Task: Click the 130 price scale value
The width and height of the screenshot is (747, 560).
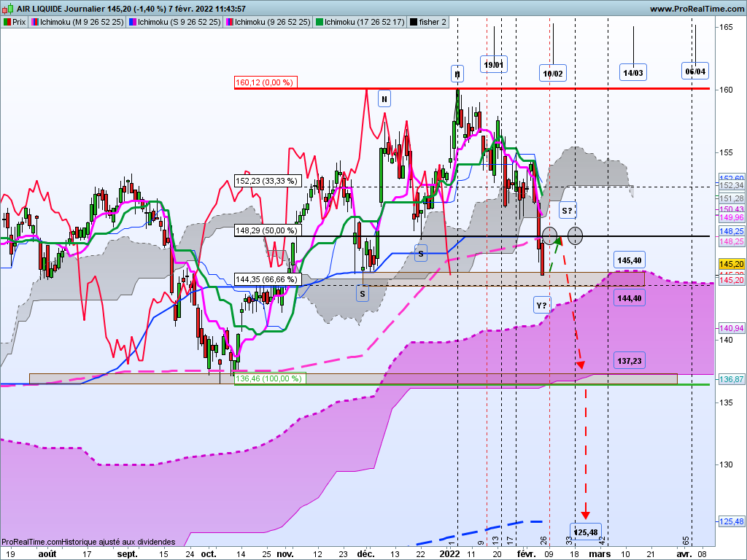Action: (727, 464)
